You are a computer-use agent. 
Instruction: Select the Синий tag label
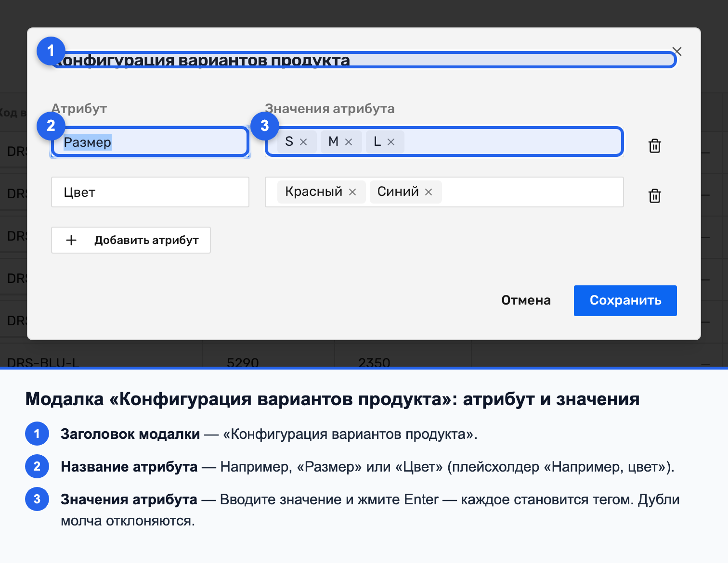398,192
